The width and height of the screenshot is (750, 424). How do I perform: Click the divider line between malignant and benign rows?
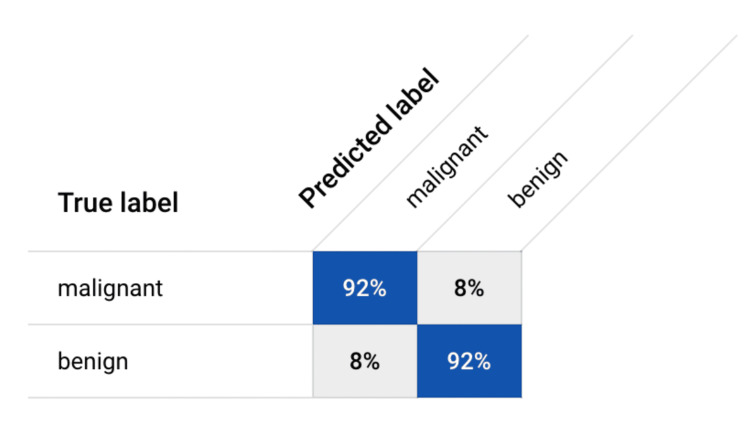[x=170, y=324]
